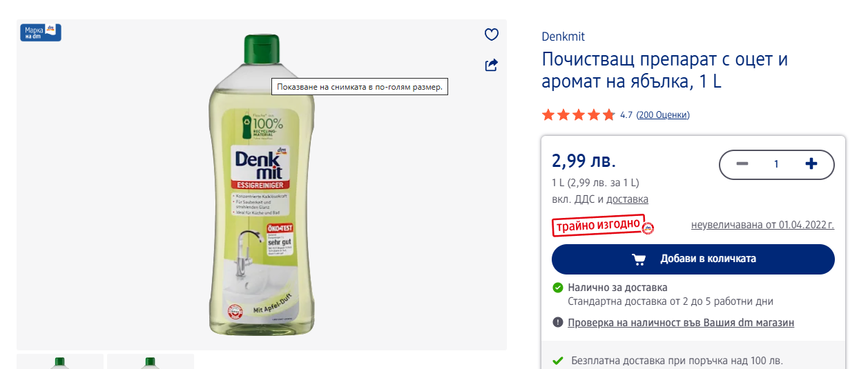The height and width of the screenshot is (369, 868).
Task: Check availability in your dm store
Action: coord(680,323)
